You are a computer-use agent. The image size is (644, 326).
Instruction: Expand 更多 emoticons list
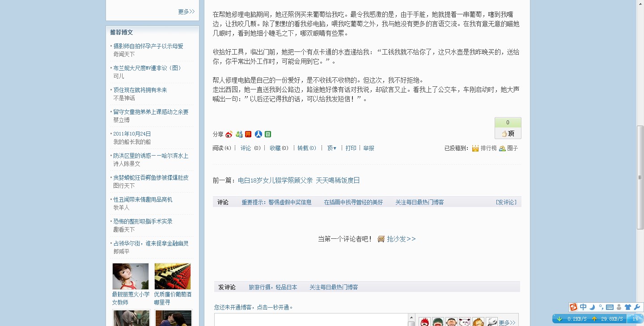[x=507, y=322]
